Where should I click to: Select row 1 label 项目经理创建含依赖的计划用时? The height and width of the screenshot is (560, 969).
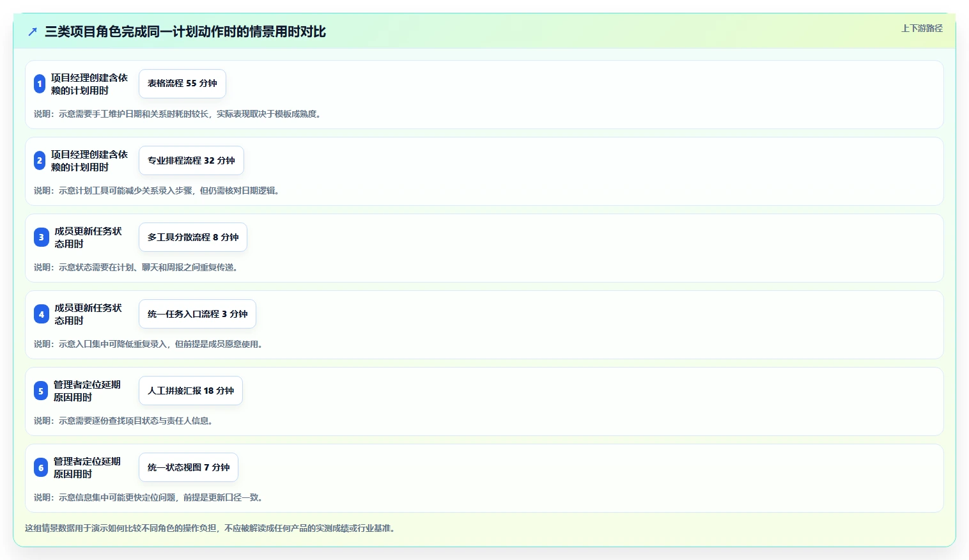[x=89, y=84]
